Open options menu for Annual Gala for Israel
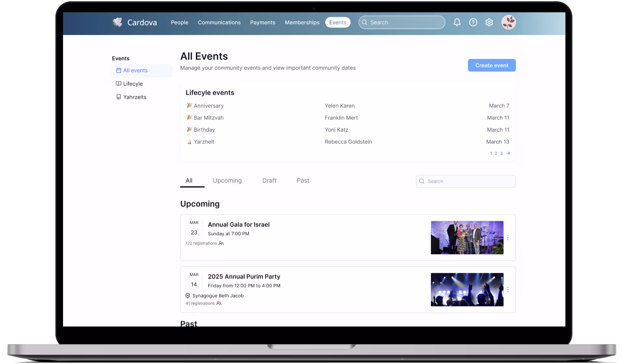 tap(508, 238)
